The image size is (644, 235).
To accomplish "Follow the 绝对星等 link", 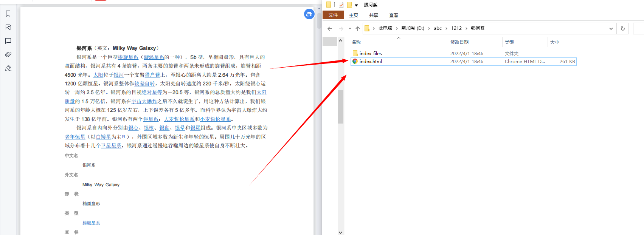I will tap(152, 92).
